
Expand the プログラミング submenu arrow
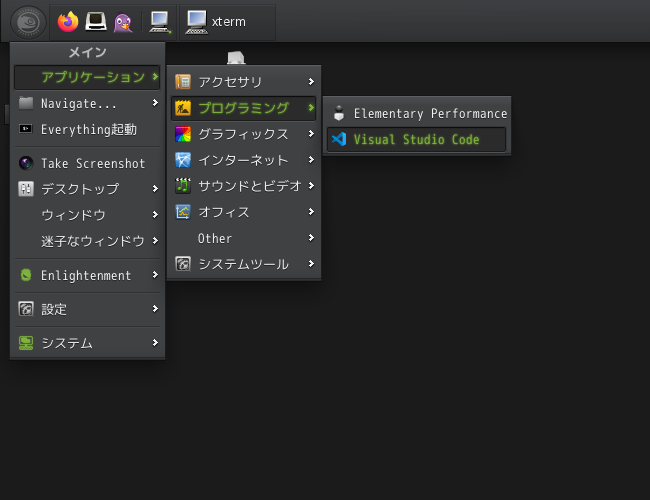click(x=311, y=108)
